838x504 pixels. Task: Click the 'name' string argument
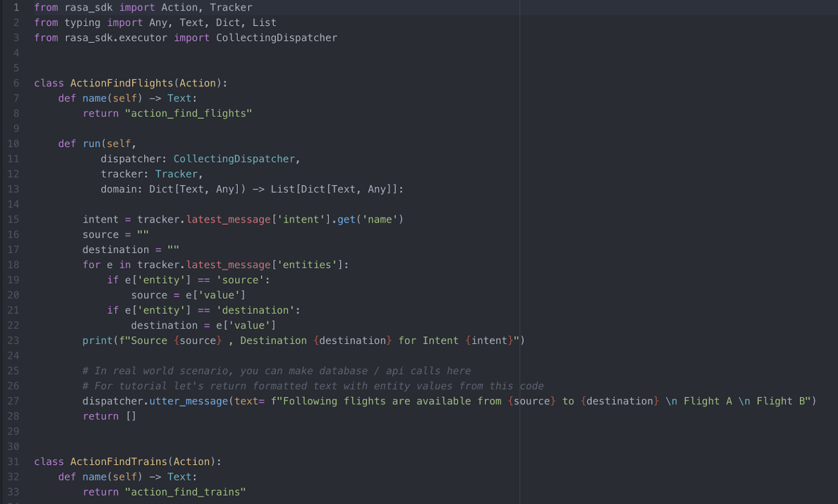tap(380, 219)
